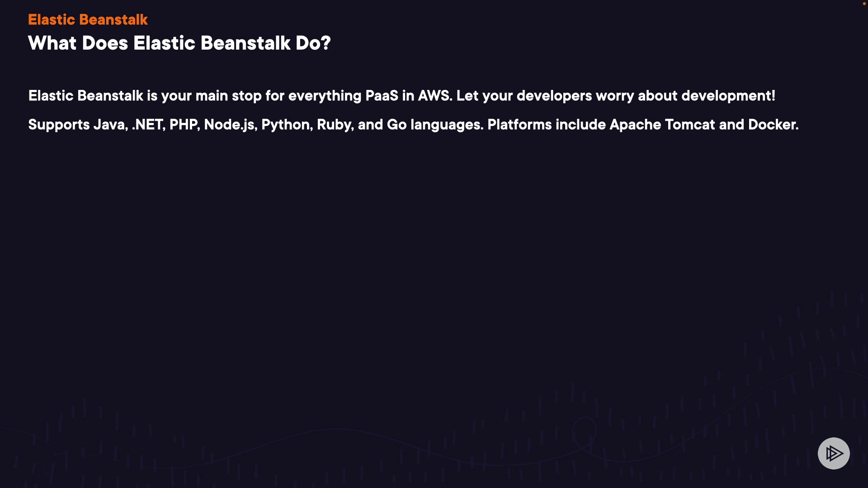The width and height of the screenshot is (868, 488).
Task: Click the word 'Docker' on the slide
Action: click(x=773, y=125)
